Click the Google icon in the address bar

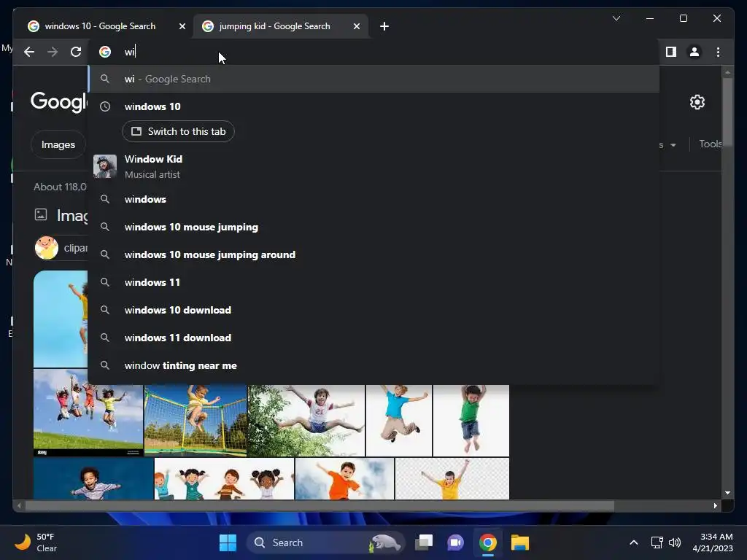105,52
